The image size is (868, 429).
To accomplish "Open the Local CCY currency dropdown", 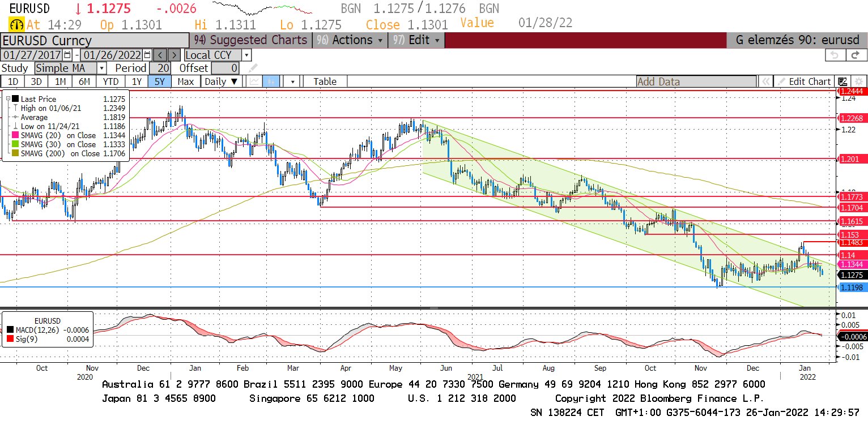I will coord(246,55).
